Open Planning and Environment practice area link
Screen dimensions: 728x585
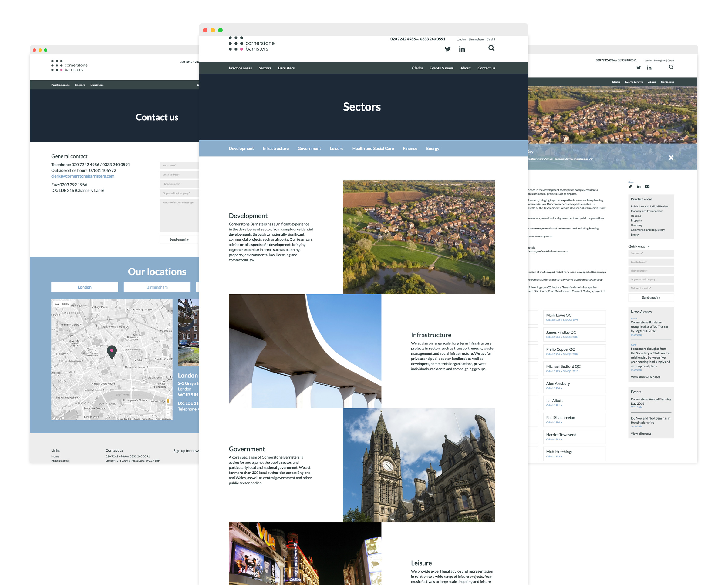tap(647, 211)
